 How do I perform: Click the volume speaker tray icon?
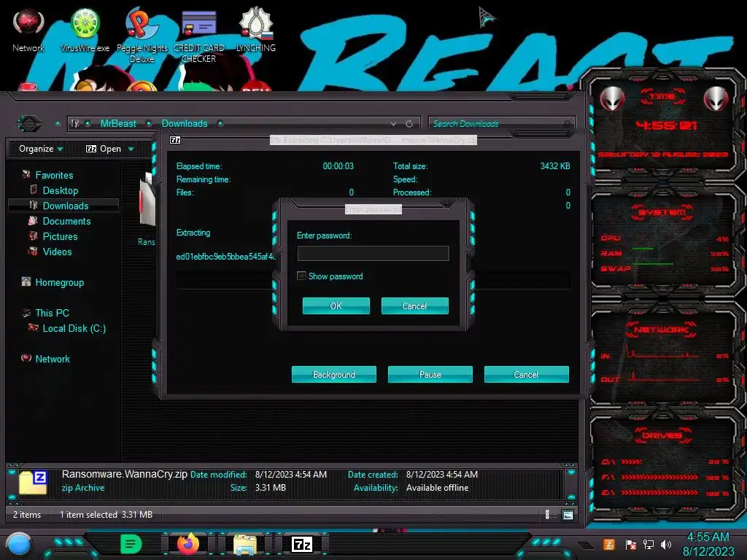666,545
